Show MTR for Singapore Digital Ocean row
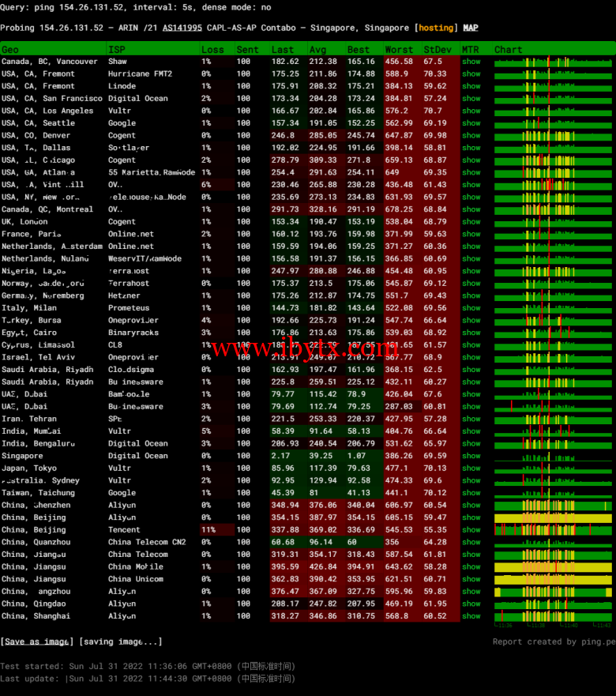616x696 pixels. [x=471, y=456]
